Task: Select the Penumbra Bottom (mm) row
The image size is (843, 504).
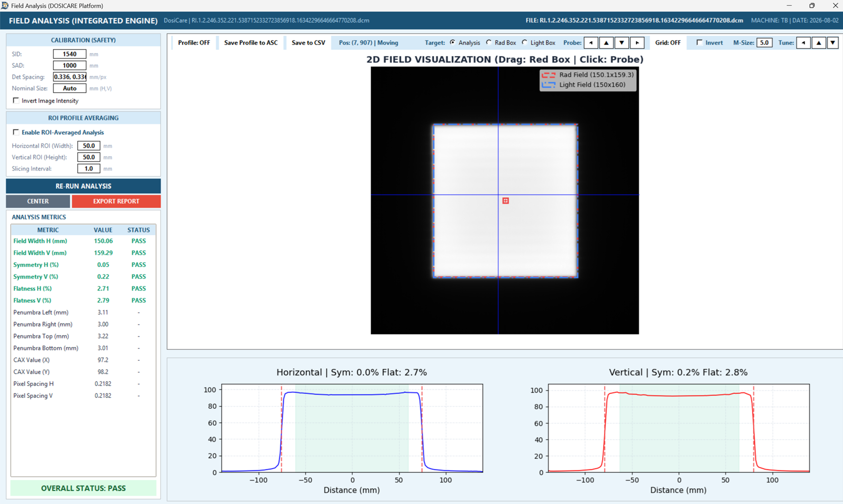Action: pos(83,348)
